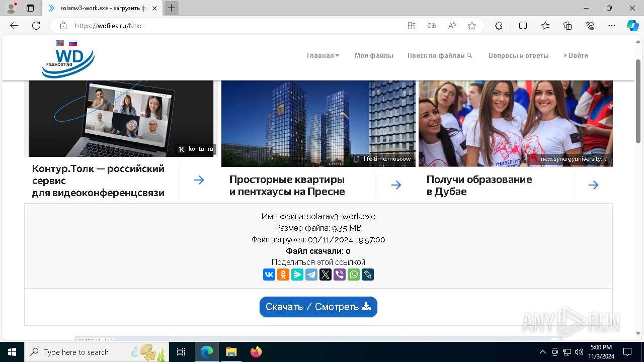Share link via WhatsApp icon
This screenshot has width=644, height=362.
point(354,275)
